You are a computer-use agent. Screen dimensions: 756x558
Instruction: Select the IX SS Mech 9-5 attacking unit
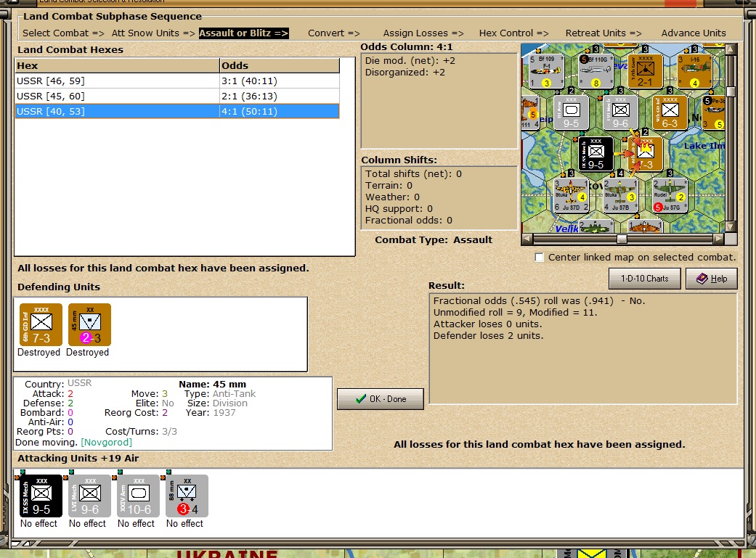pos(41,496)
